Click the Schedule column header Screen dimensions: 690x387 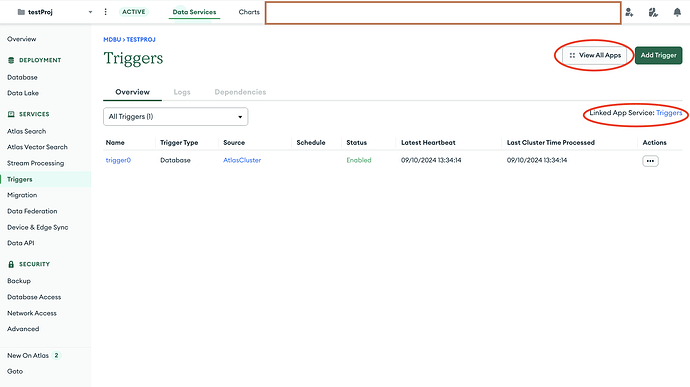[x=311, y=143]
